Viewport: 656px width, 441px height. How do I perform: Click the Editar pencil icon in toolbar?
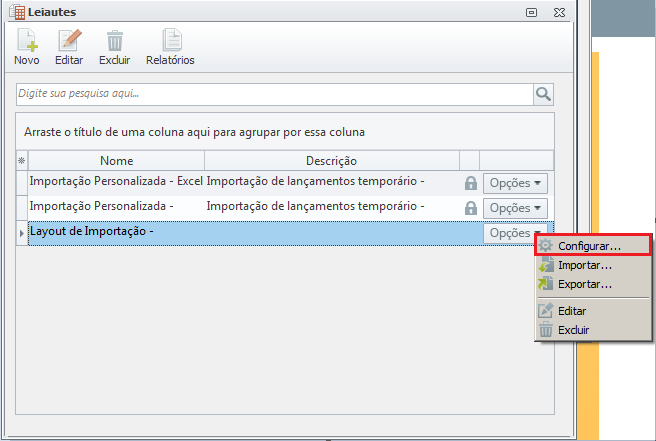(x=69, y=41)
